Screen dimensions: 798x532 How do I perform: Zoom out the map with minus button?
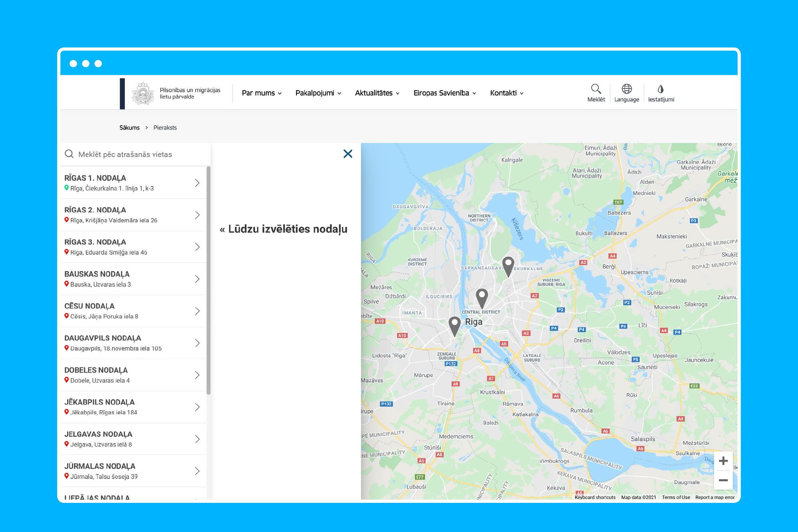(723, 480)
